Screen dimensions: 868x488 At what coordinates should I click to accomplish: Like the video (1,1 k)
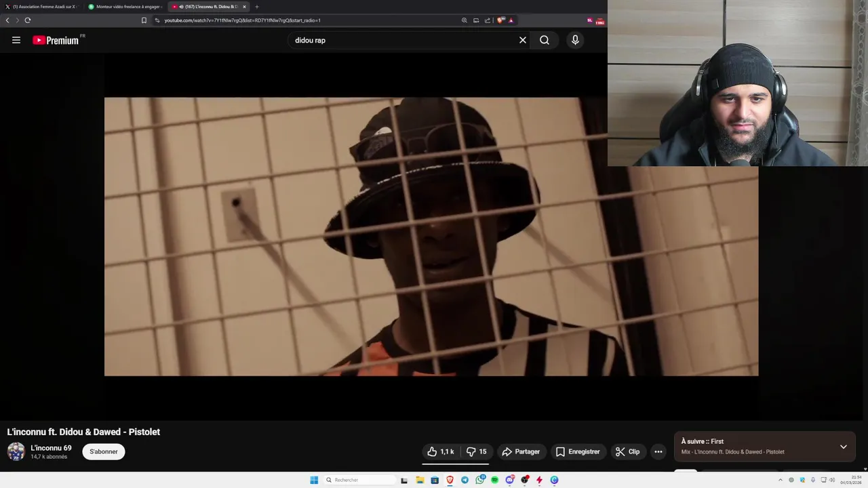click(x=441, y=451)
